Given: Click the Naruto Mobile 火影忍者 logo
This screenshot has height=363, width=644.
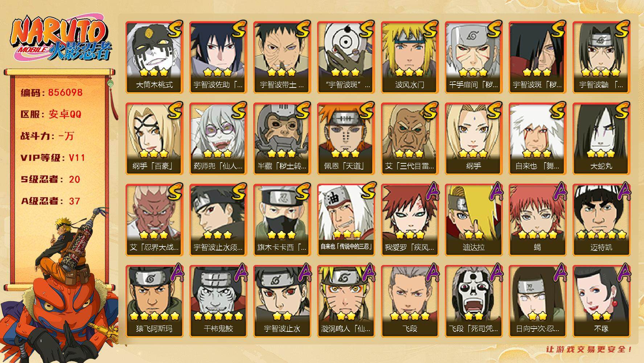Looking at the screenshot, I should 60,40.
